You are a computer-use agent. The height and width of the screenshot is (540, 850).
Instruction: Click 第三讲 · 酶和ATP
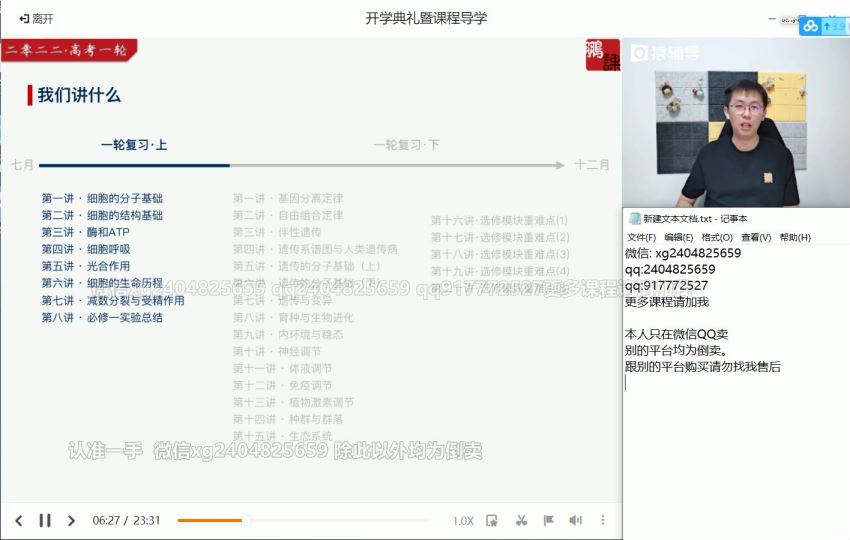(x=86, y=232)
